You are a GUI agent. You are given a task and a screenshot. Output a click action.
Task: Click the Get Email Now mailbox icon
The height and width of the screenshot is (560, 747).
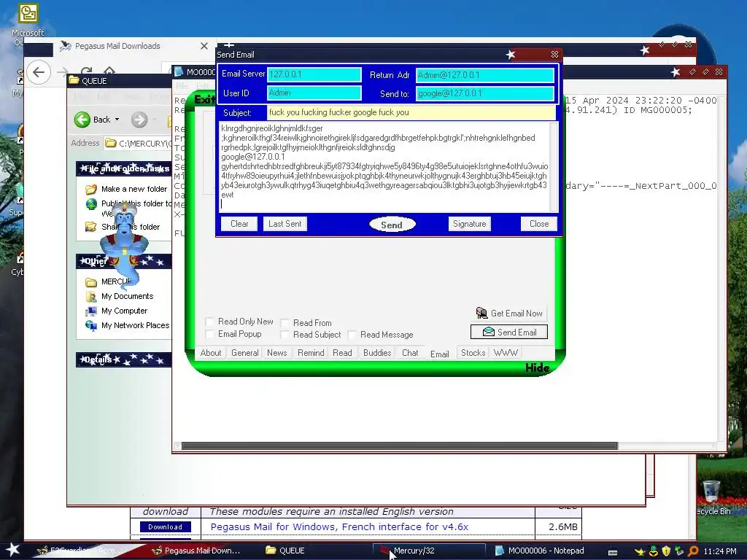pos(481,314)
